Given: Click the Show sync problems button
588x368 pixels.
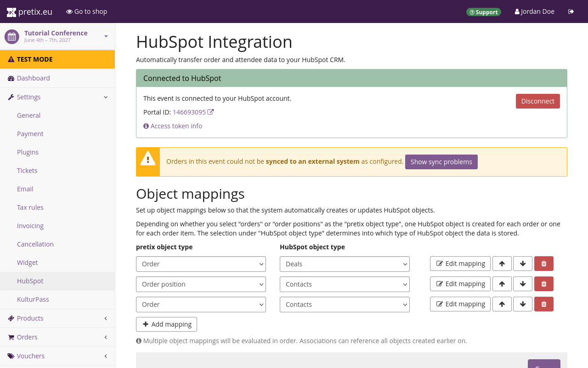Looking at the screenshot, I should point(441,162).
